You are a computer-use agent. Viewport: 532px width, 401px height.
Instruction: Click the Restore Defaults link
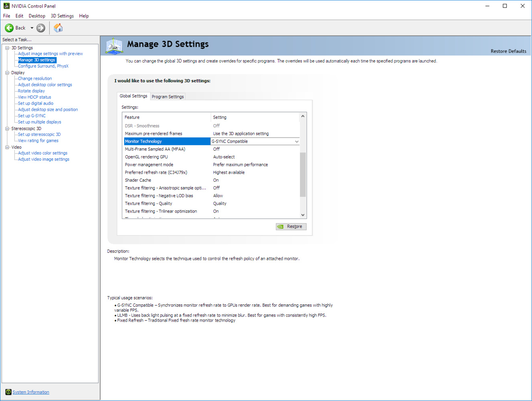(x=508, y=51)
